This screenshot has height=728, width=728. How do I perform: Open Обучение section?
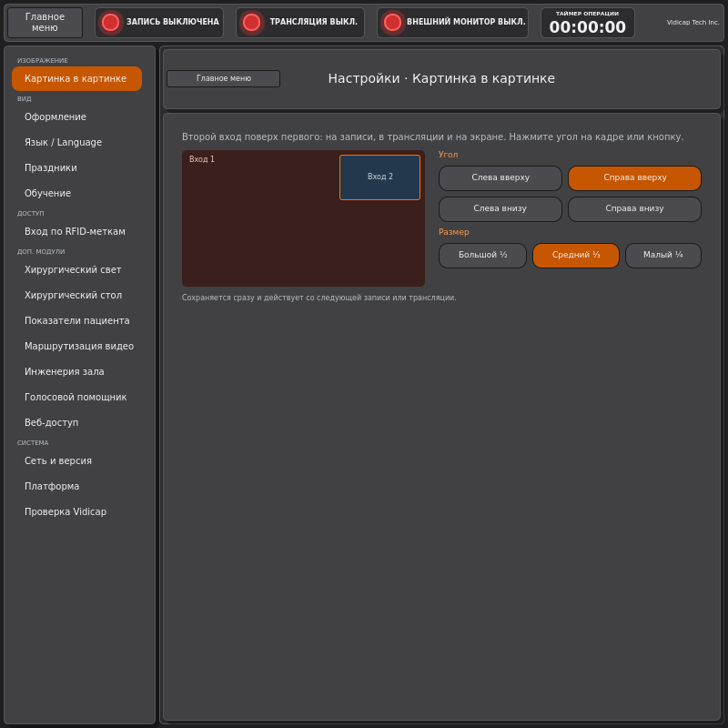(x=76, y=194)
